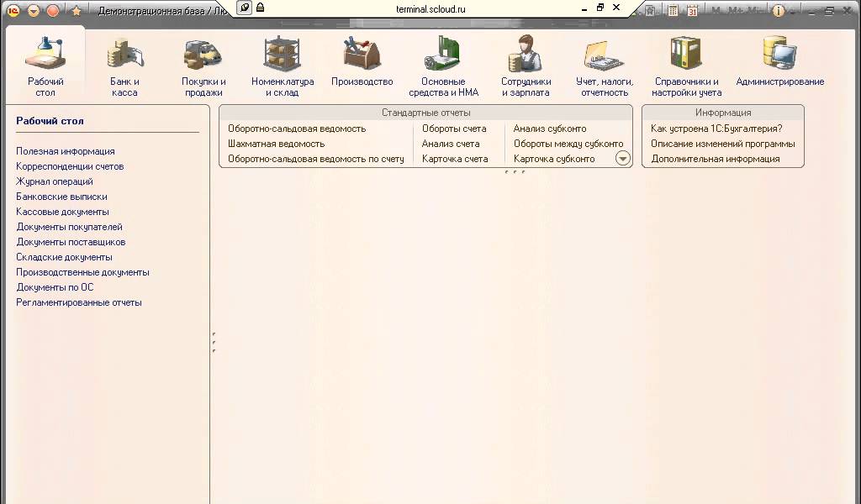The image size is (861, 504).
Task: Open Оборотно-сальдовая ведомость по счету report
Action: click(x=316, y=159)
